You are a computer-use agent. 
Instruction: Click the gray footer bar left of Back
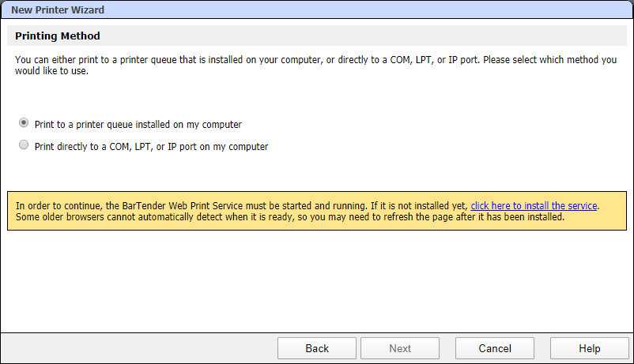pyautogui.click(x=138, y=348)
